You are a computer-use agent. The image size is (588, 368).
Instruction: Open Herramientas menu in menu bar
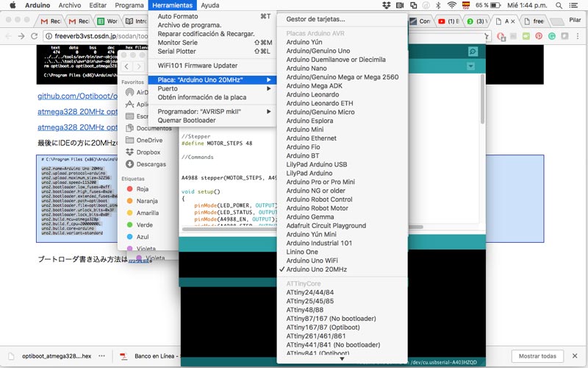tap(173, 5)
